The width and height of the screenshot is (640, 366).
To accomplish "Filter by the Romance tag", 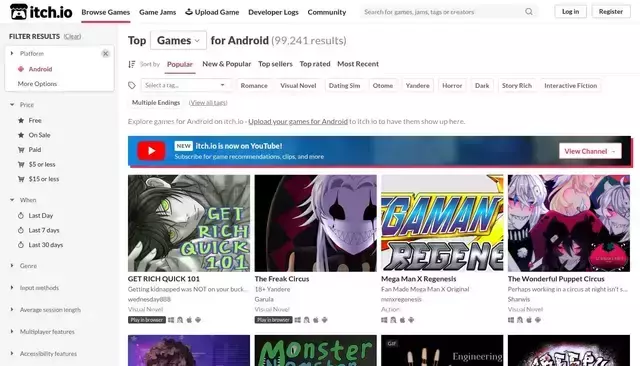I will (254, 86).
